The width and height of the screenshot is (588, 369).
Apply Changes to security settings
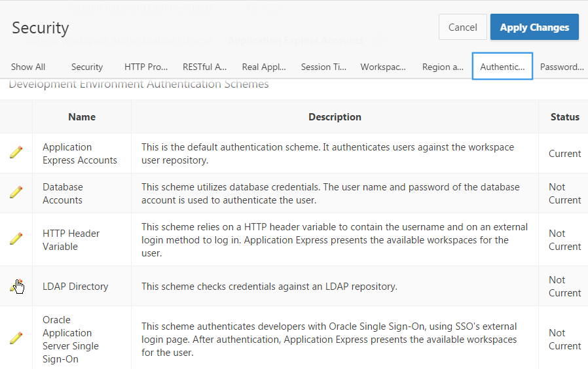(x=534, y=27)
